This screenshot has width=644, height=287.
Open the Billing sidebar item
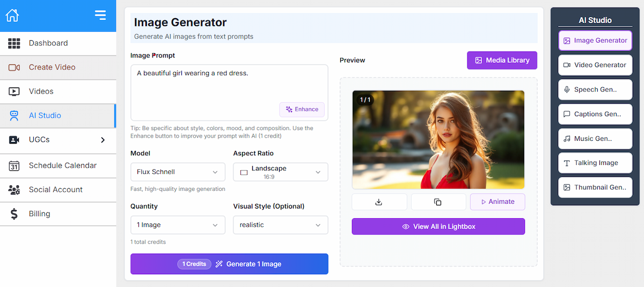click(x=58, y=214)
